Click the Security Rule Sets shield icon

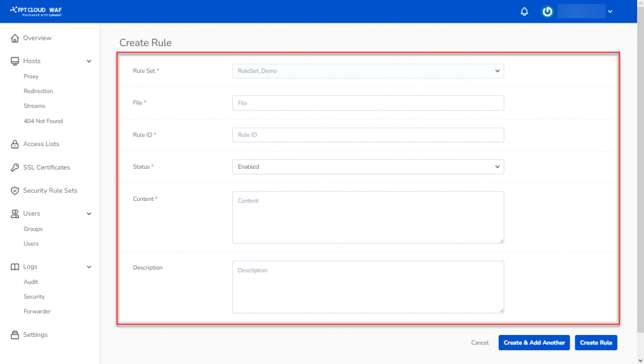pos(14,190)
